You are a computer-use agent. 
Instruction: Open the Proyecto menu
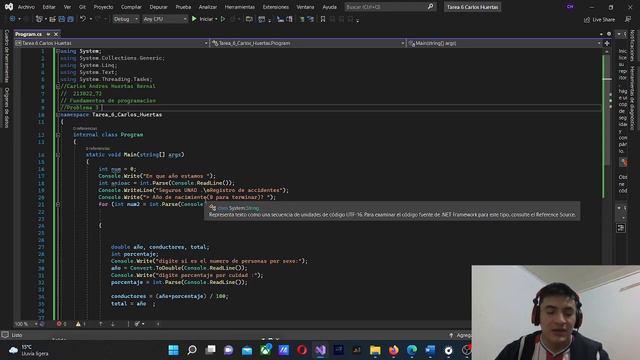coord(103,7)
